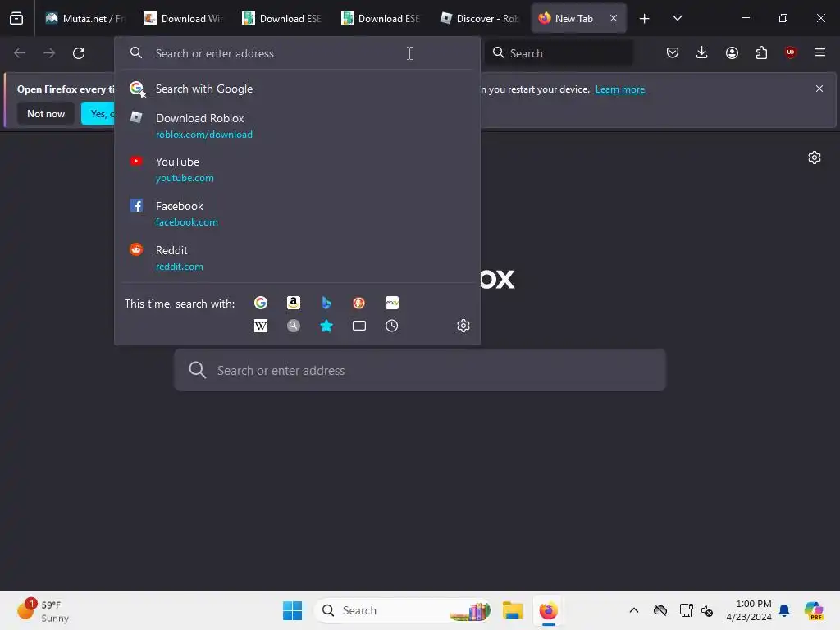Image resolution: width=840 pixels, height=630 pixels.
Task: Open the Downloads panel
Action: click(702, 52)
